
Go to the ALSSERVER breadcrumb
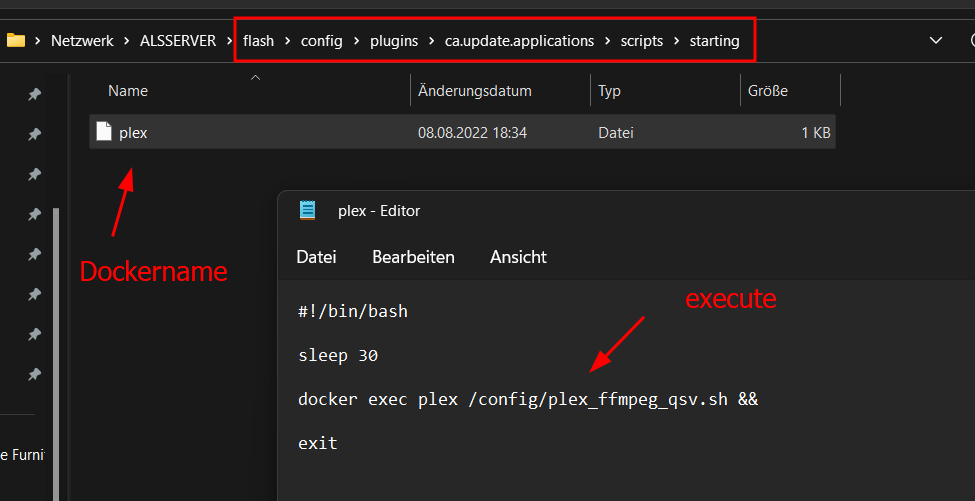(178, 41)
